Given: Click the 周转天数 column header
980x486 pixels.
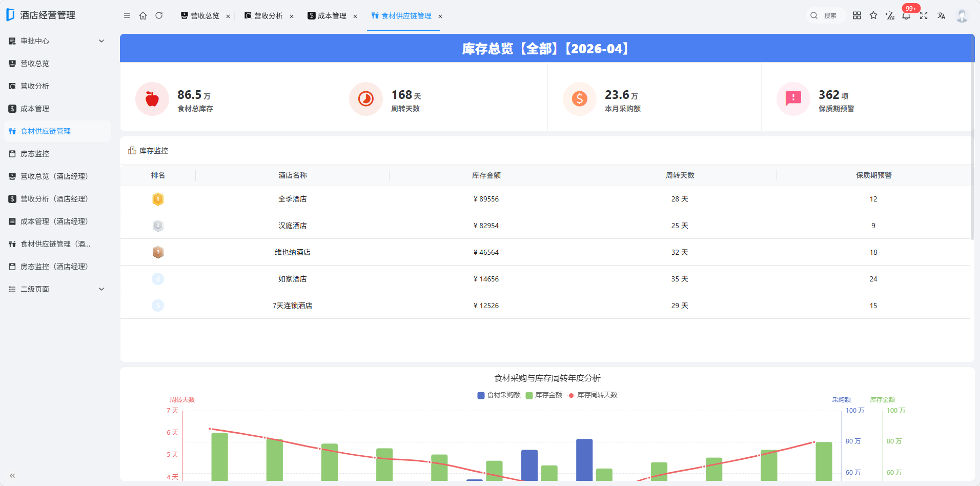Looking at the screenshot, I should coord(680,175).
